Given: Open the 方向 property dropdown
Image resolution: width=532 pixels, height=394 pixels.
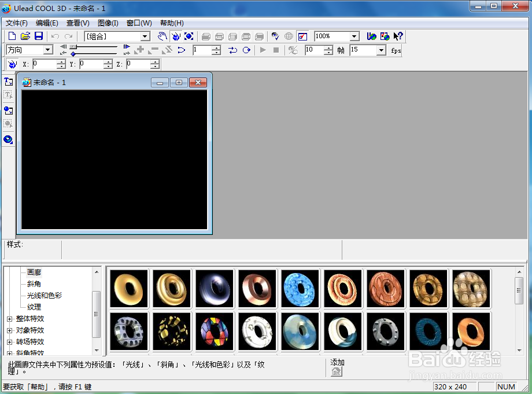Looking at the screenshot, I should (48, 50).
